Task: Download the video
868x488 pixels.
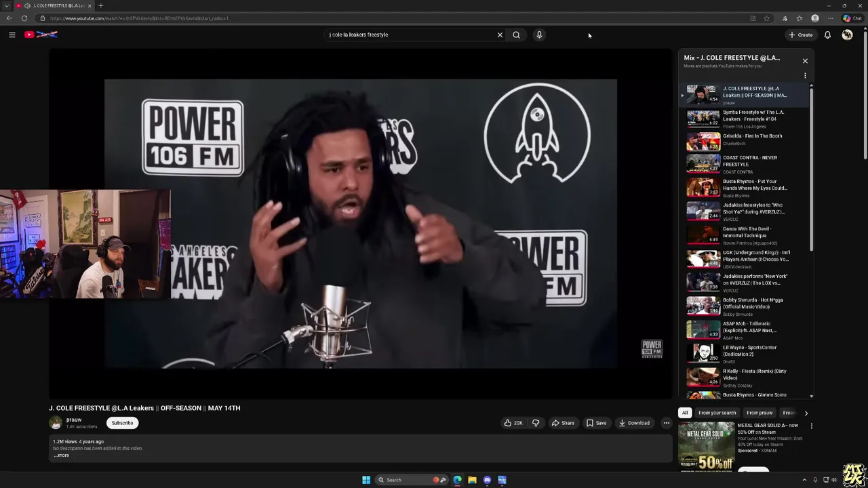Action: pos(635,423)
